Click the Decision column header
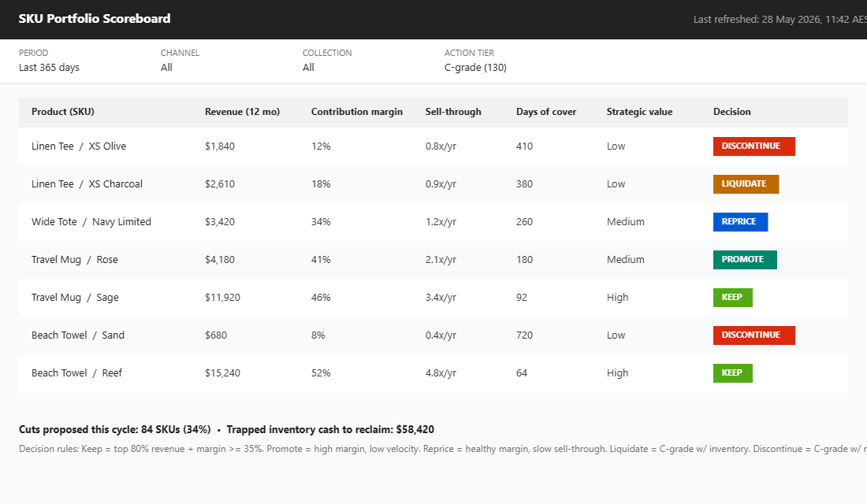The height and width of the screenshot is (504, 867). 731,112
